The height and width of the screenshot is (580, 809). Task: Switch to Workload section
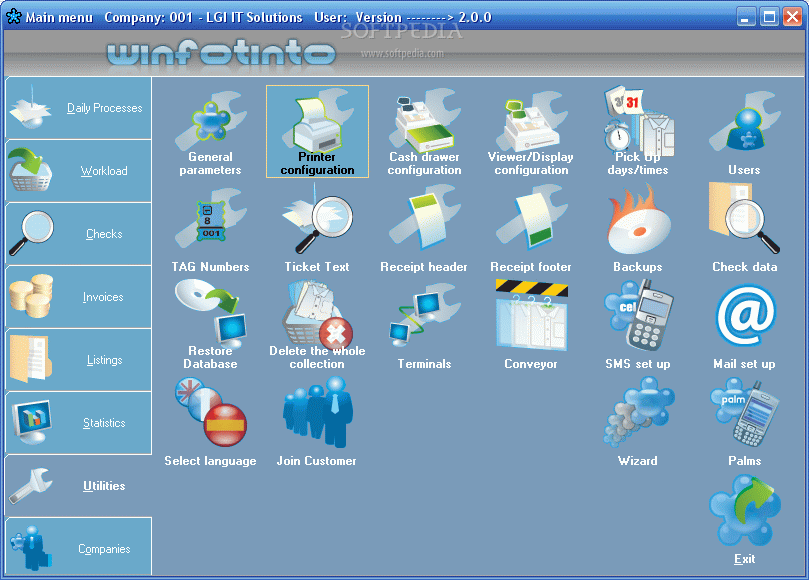(78, 171)
